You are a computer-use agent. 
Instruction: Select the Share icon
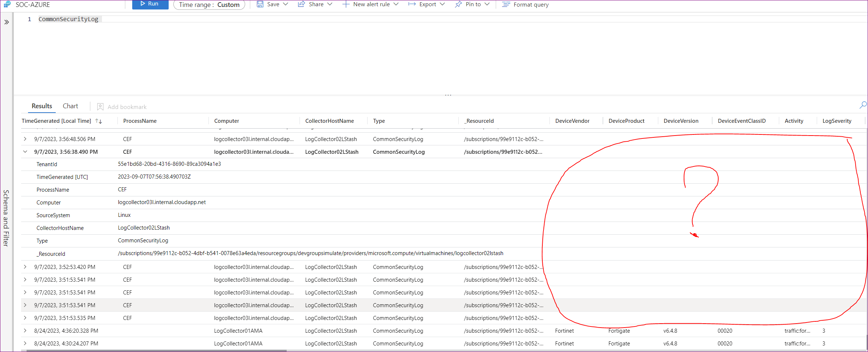click(x=301, y=4)
